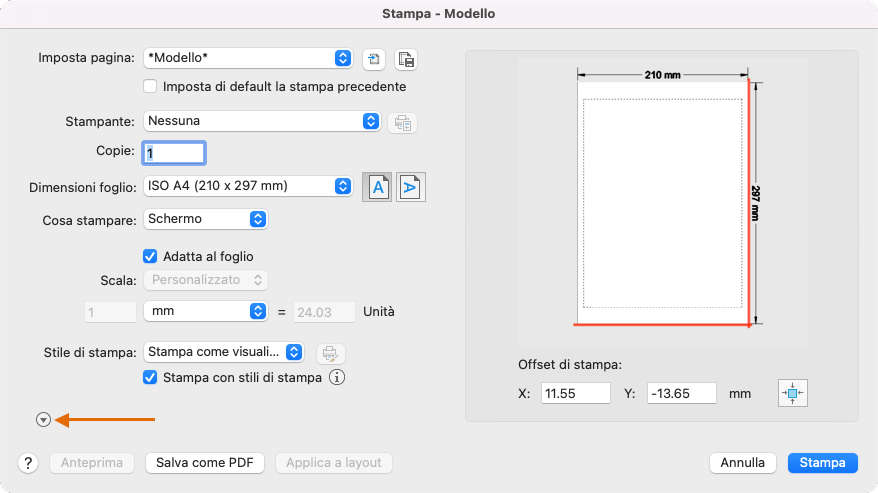Click the X offset input field

click(575, 393)
